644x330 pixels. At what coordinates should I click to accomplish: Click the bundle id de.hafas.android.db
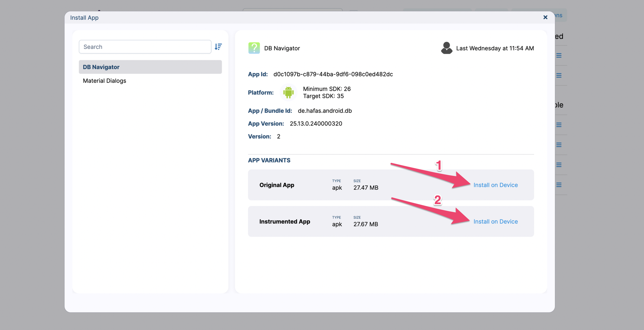point(325,111)
